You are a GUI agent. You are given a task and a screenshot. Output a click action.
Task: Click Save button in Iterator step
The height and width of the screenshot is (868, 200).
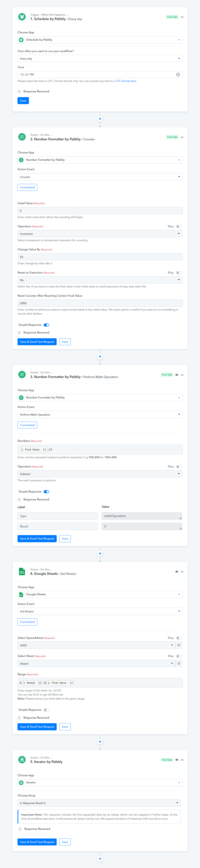65,842
